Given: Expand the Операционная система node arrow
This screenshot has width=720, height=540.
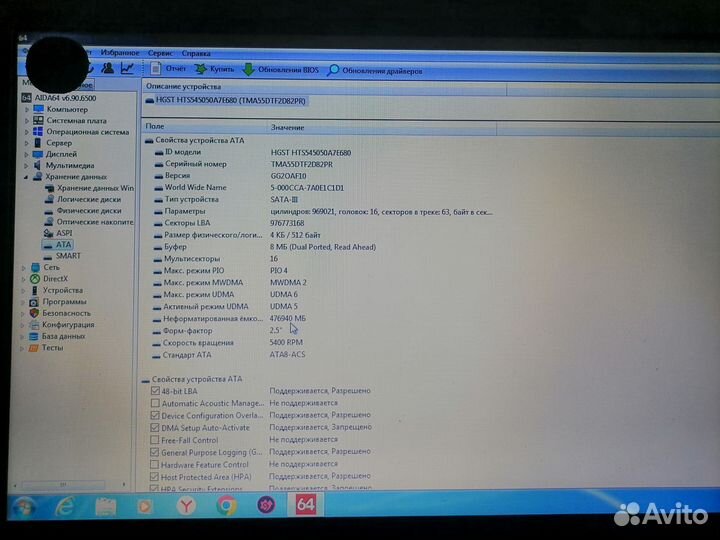Looking at the screenshot, I should 27,132.
